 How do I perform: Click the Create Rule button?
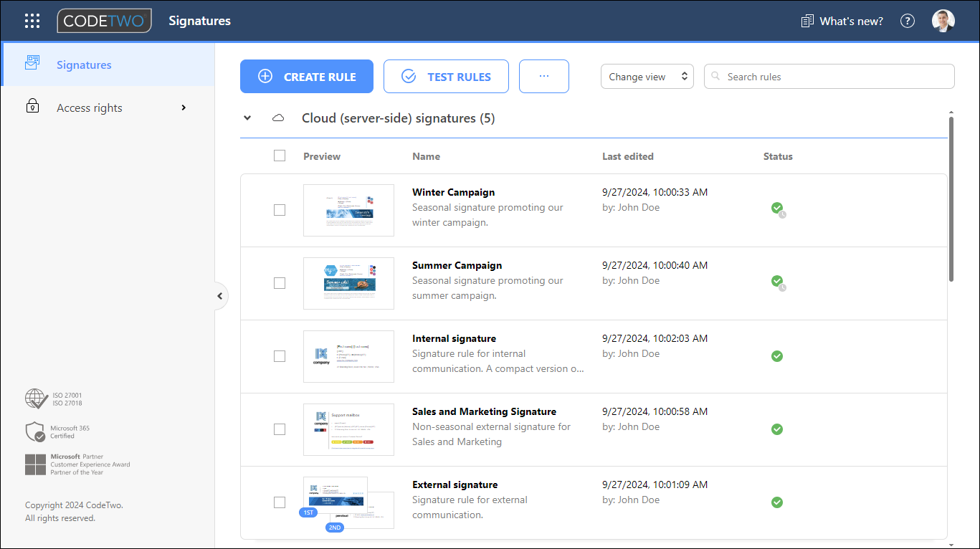tap(306, 76)
